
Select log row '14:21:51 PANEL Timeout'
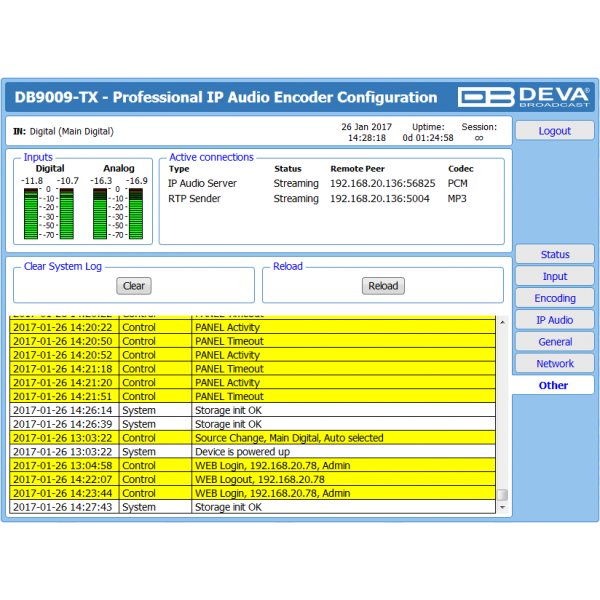click(x=253, y=396)
